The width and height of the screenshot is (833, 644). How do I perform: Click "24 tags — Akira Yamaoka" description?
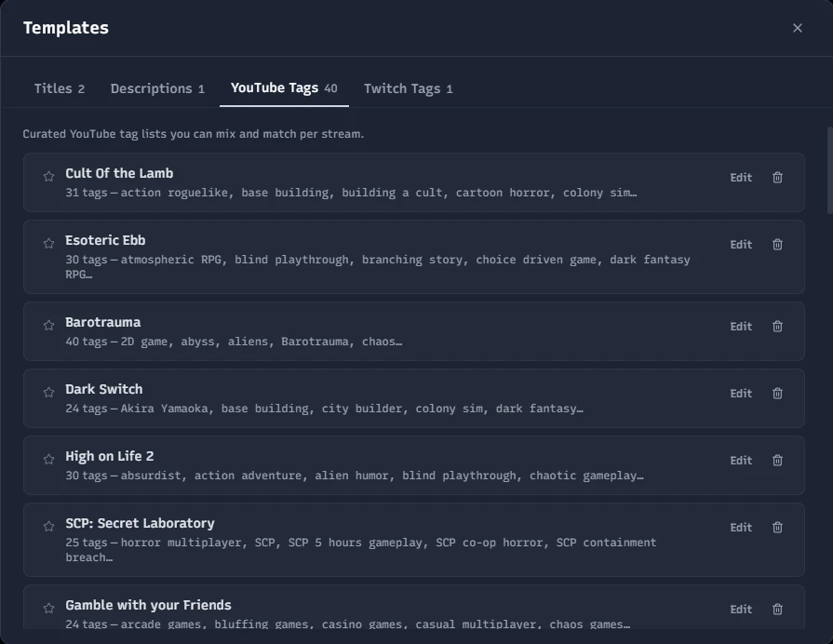pyautogui.click(x=324, y=408)
